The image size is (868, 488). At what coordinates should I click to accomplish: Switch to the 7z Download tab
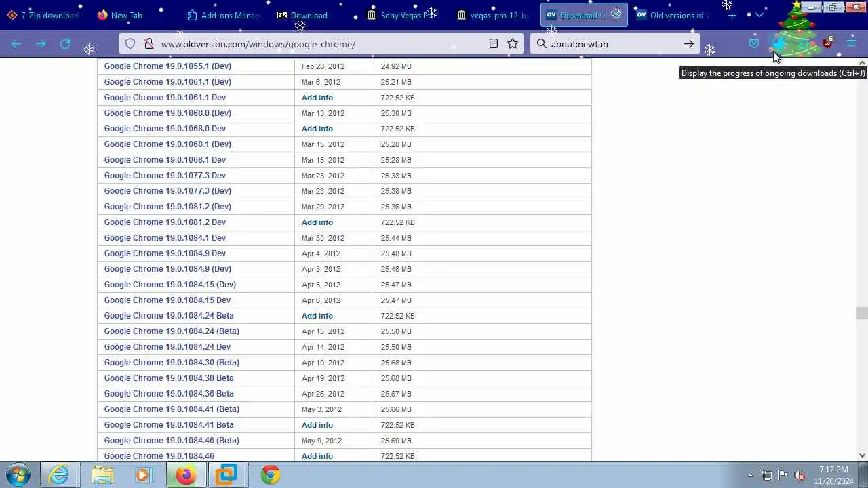pyautogui.click(x=313, y=15)
